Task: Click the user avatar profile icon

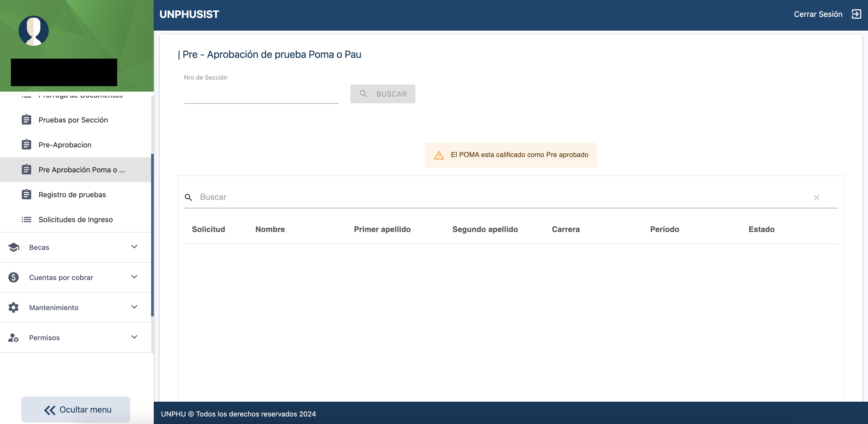Action: (x=33, y=31)
